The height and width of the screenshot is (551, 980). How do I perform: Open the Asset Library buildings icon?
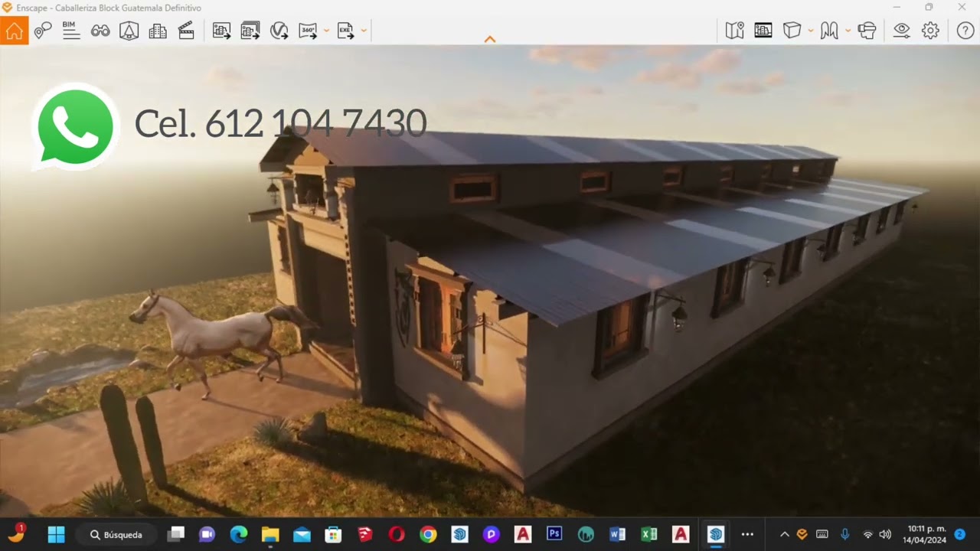coord(158,31)
